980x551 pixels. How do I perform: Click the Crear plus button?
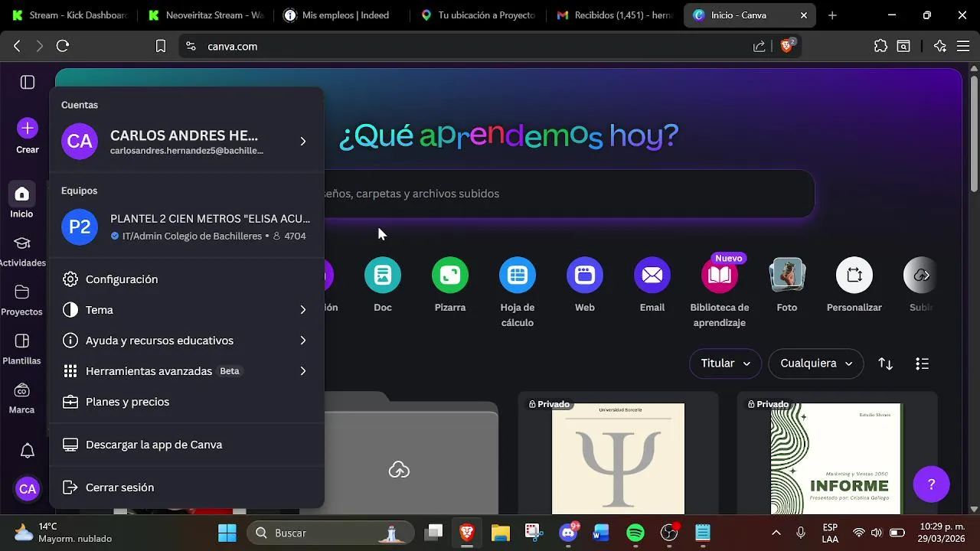(28, 128)
